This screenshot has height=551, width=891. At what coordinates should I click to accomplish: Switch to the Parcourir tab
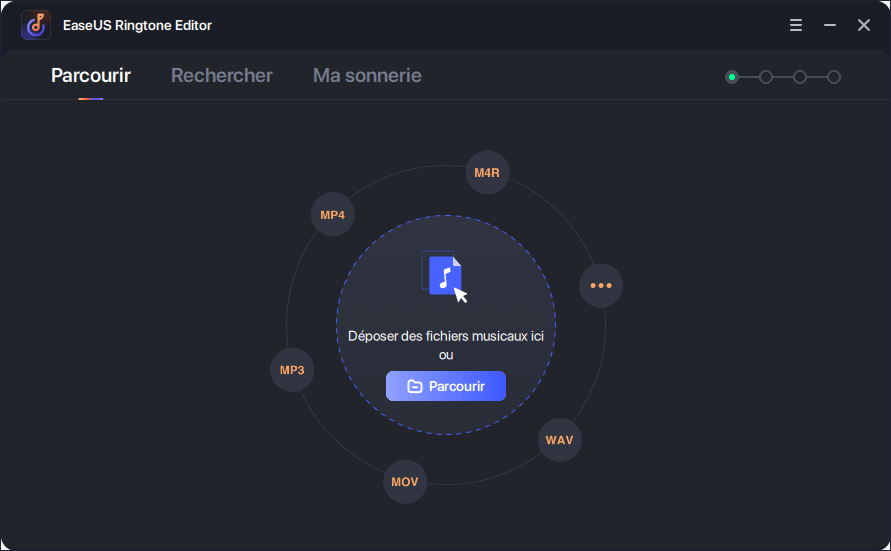[x=91, y=76]
